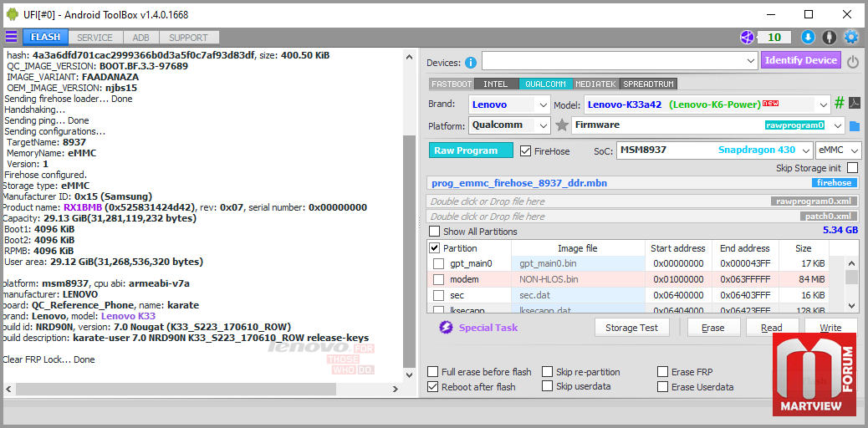
Task: Check Show All Partitions
Action: coord(435,232)
